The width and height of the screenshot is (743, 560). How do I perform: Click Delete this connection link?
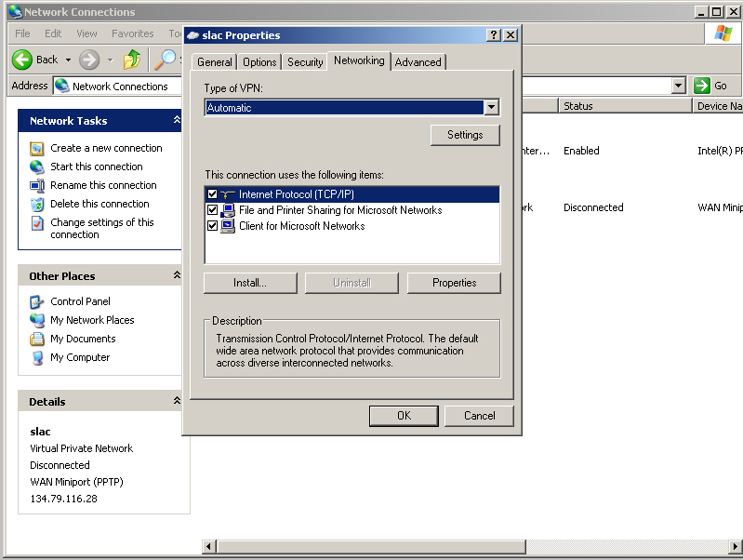[x=100, y=204]
